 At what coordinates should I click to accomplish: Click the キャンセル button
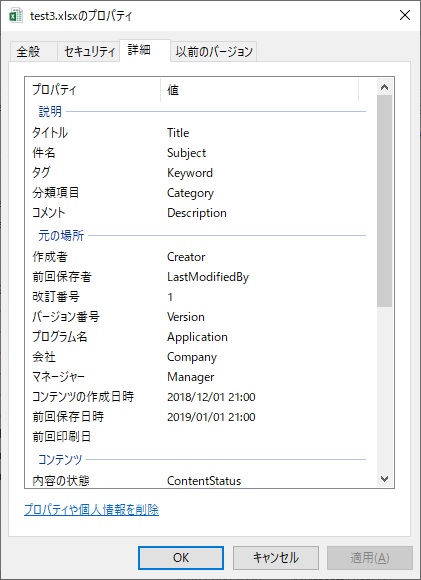point(276,558)
